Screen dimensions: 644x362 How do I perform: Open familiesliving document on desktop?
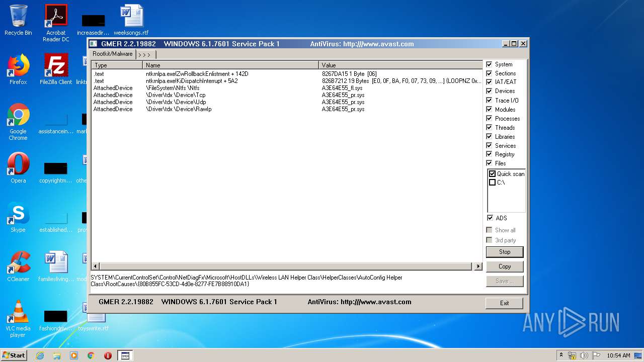pyautogui.click(x=56, y=266)
